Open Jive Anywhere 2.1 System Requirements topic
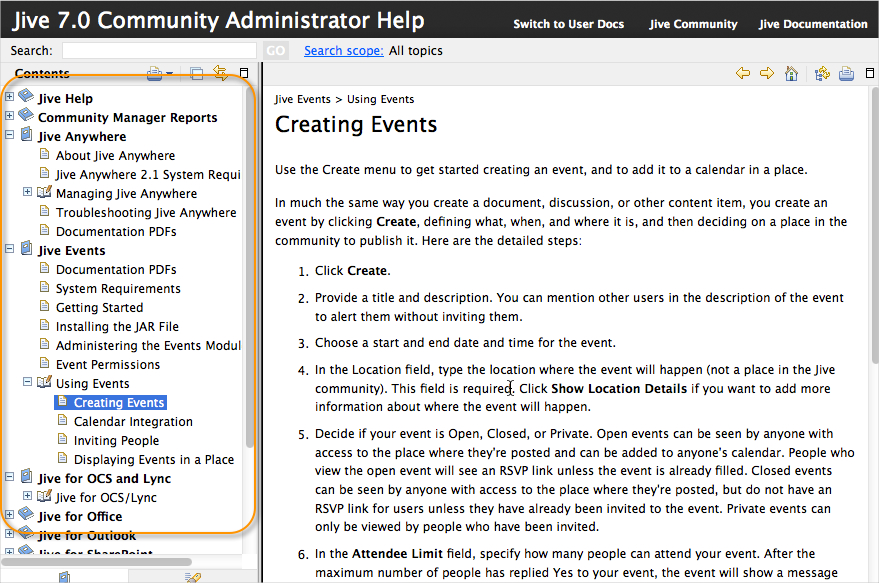The image size is (879, 583). 148,174
